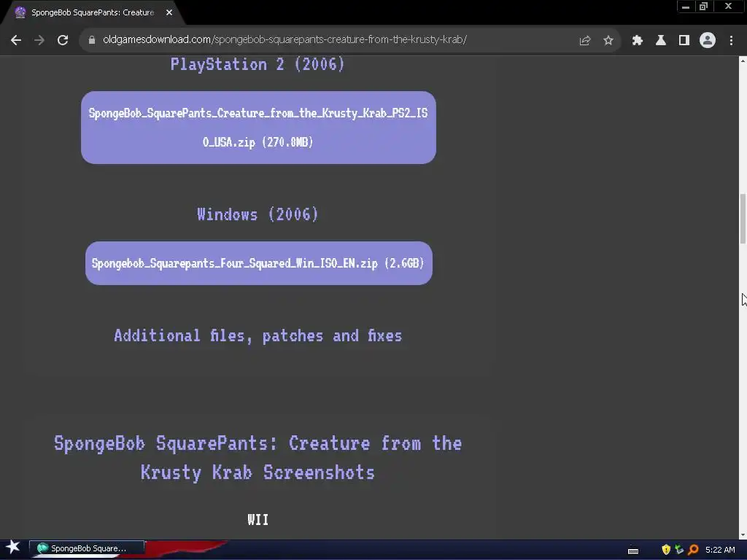The height and width of the screenshot is (560, 747).
Task: Open Chrome three-dot menu
Action: [731, 41]
